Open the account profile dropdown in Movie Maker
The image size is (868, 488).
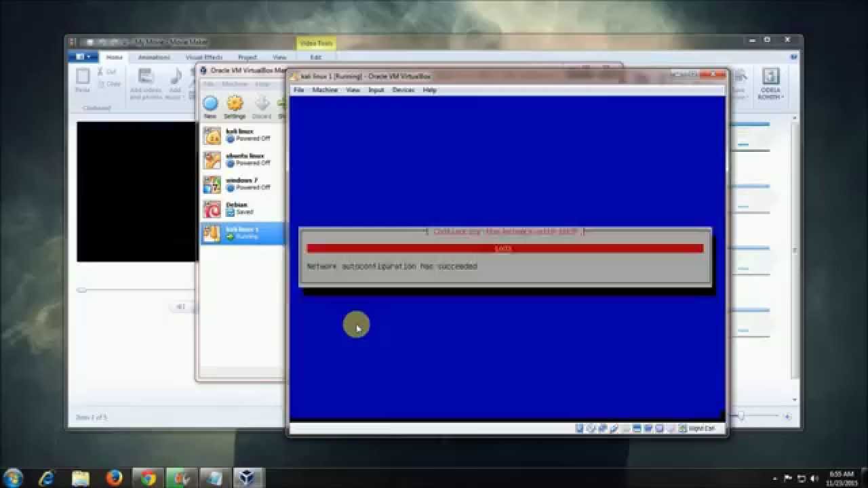tap(770, 83)
